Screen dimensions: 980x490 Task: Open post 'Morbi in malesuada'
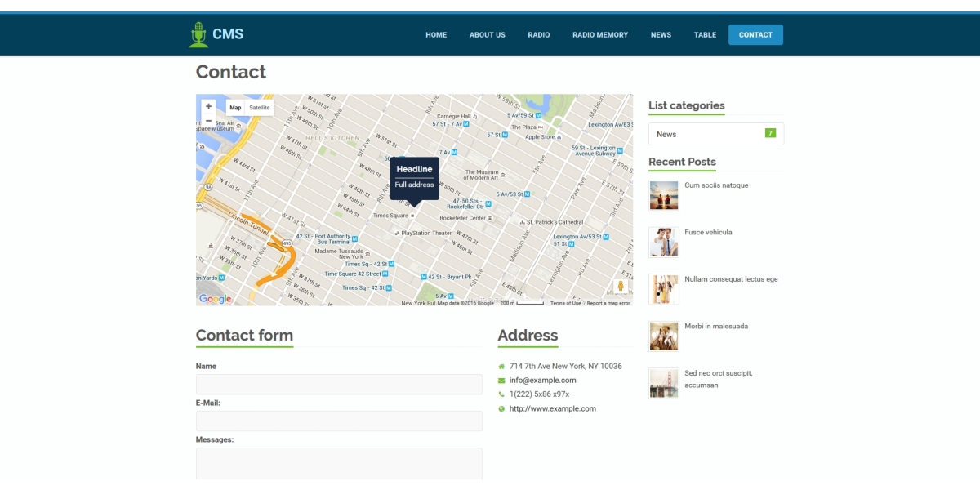[716, 326]
